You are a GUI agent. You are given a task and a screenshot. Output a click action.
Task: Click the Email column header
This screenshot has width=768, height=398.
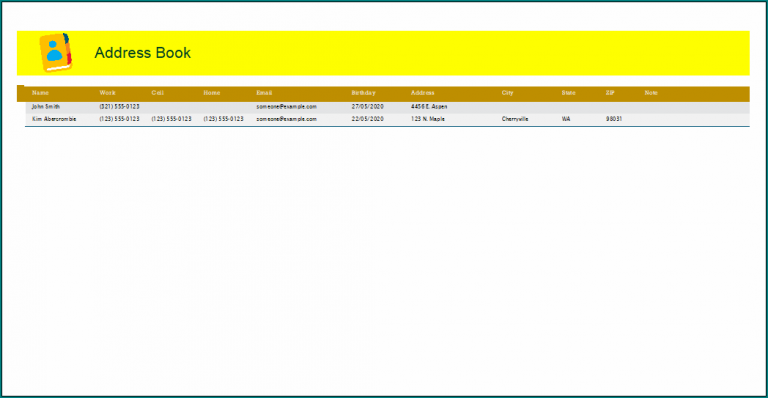click(264, 93)
